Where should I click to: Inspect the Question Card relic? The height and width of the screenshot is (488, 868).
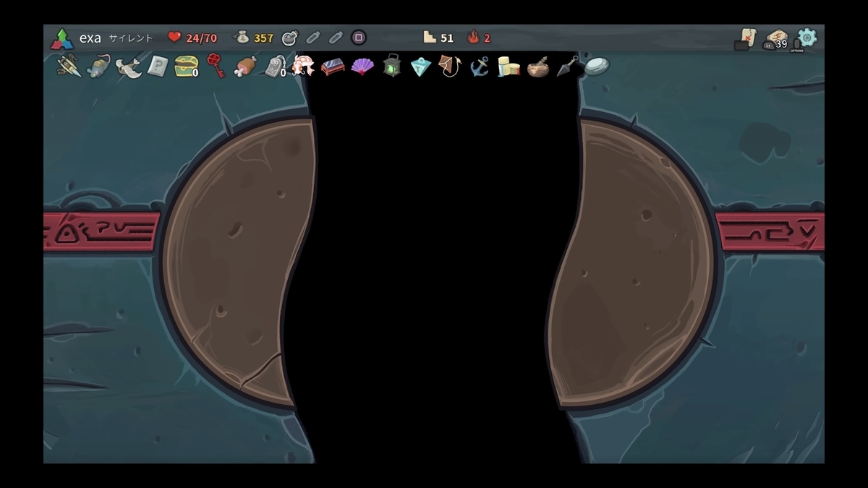click(x=157, y=67)
